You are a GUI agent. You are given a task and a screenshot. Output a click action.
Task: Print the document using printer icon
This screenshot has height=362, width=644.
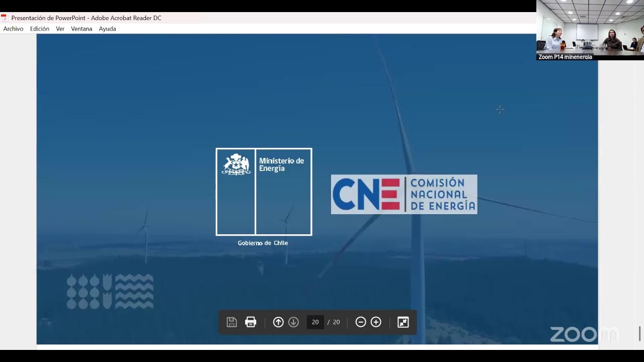click(x=251, y=322)
